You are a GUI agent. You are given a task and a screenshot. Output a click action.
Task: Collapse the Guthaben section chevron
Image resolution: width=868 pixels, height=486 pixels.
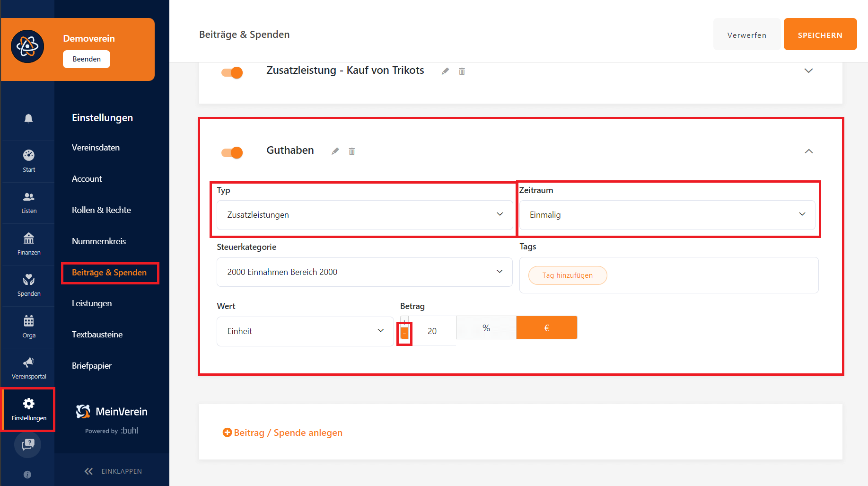click(x=808, y=151)
